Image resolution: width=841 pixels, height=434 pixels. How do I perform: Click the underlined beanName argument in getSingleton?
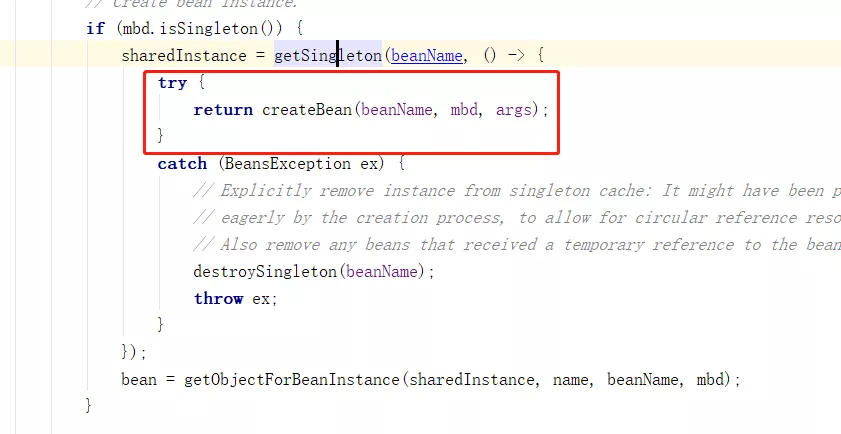pyautogui.click(x=427, y=56)
